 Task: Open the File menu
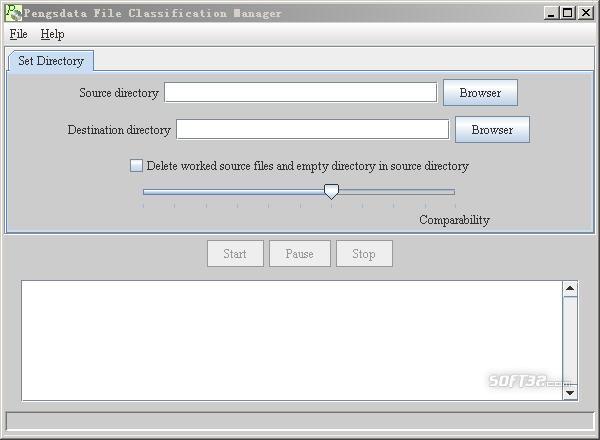pos(18,34)
